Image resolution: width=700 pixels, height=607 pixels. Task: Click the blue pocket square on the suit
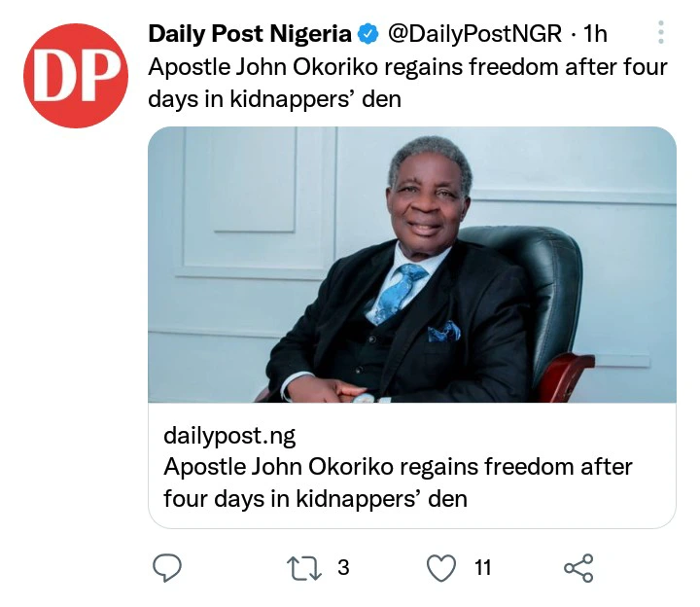tap(445, 331)
